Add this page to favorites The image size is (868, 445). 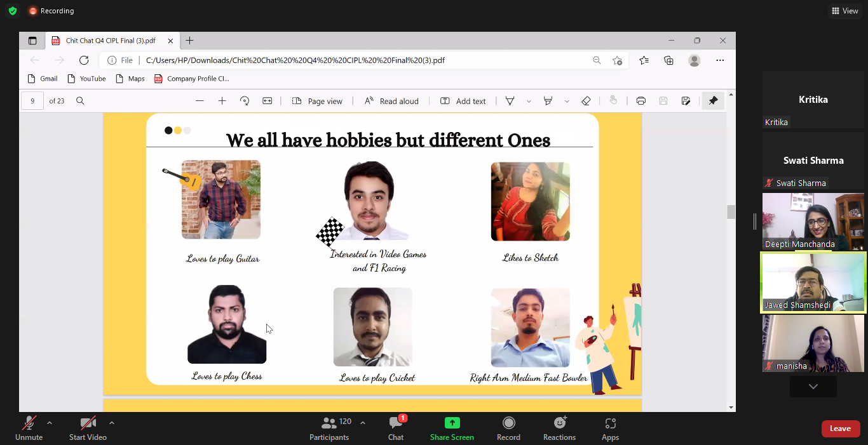pos(617,60)
